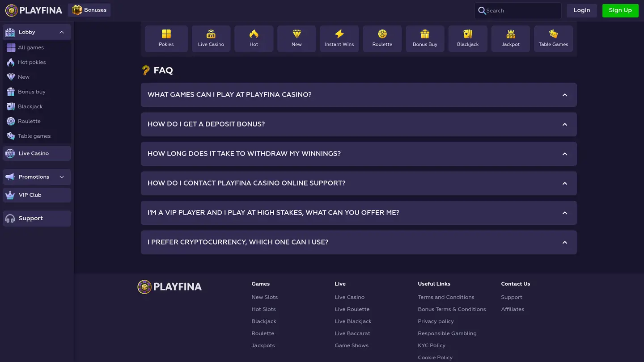The image size is (644, 362).
Task: Open the Bonus Buy gift category
Action: tap(425, 38)
